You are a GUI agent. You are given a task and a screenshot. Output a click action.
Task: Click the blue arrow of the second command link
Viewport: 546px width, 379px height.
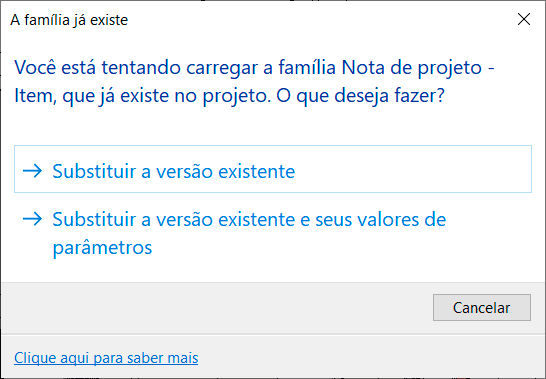coord(32,219)
